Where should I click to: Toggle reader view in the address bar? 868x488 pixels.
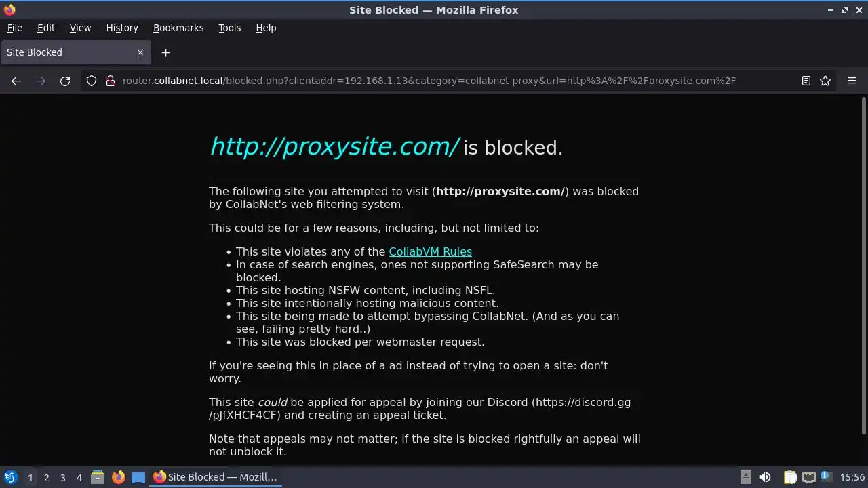(x=806, y=81)
